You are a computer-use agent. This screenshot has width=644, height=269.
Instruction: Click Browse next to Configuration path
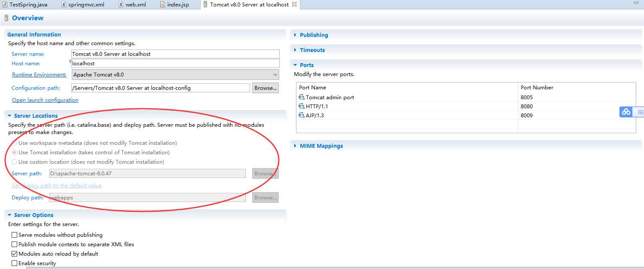click(x=265, y=88)
